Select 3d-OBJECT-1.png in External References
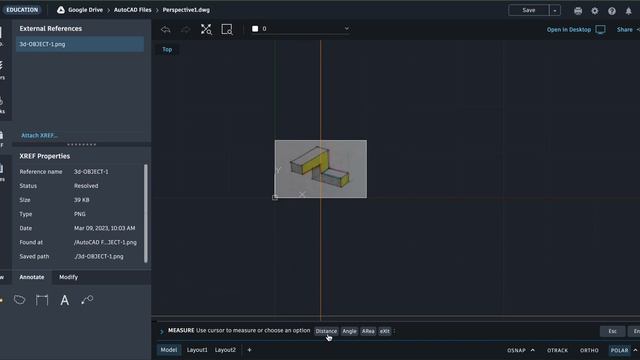 pos(80,44)
